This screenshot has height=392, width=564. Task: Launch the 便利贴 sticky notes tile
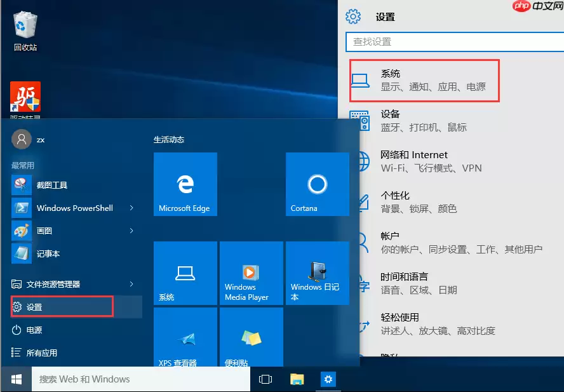pos(251,337)
